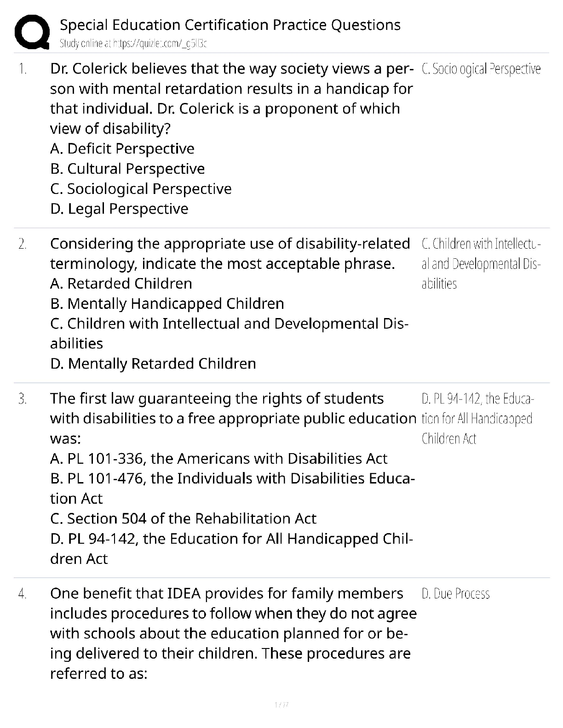The height and width of the screenshot is (728, 563).
Task: Click the question number 4 label
Action: [x=23, y=594]
